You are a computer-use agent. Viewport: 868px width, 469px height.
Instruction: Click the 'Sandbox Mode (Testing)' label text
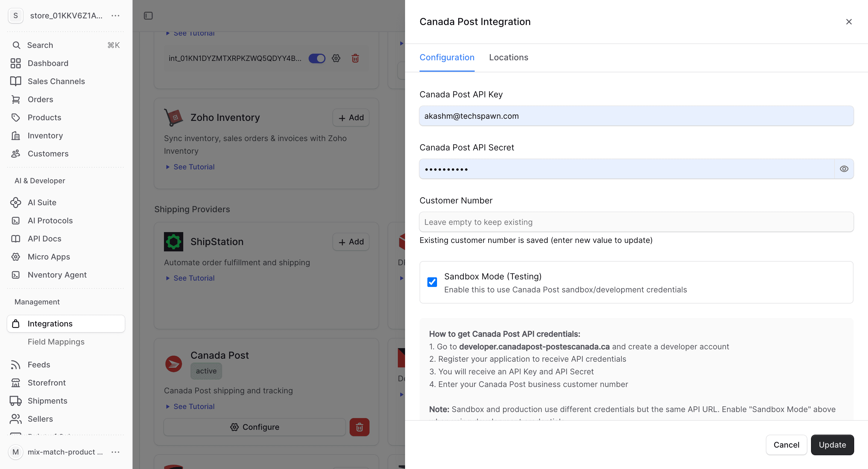(493, 276)
